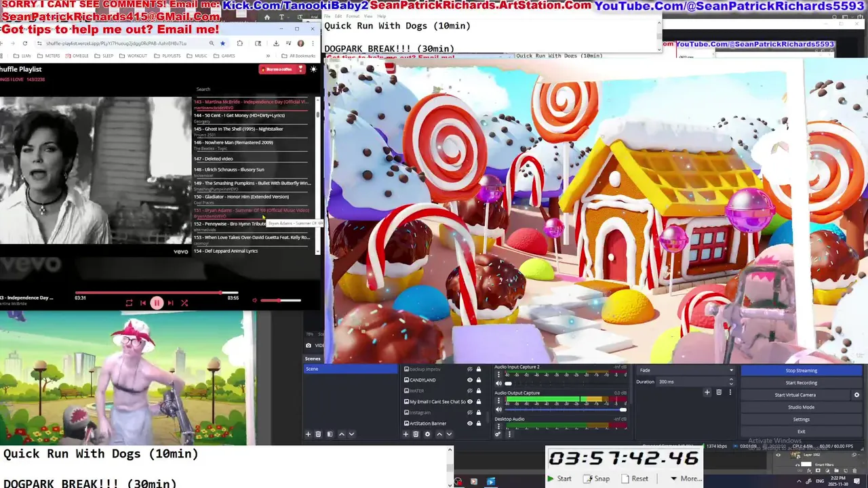This screenshot has height=488, width=868.
Task: Open the GAMES bookmarks folder
Action: (224, 56)
